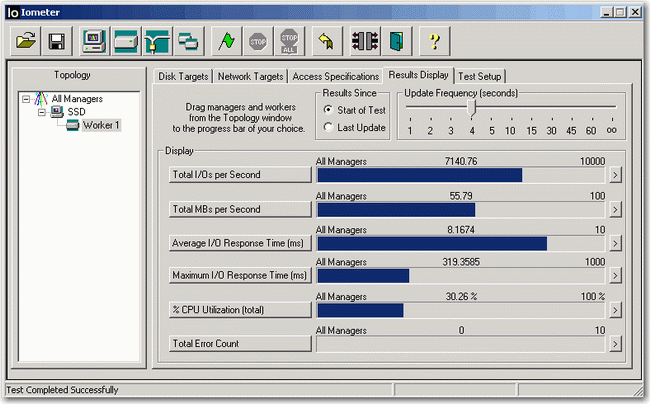Switch to the Disk Targets tab
The height and width of the screenshot is (404, 650).
(183, 77)
